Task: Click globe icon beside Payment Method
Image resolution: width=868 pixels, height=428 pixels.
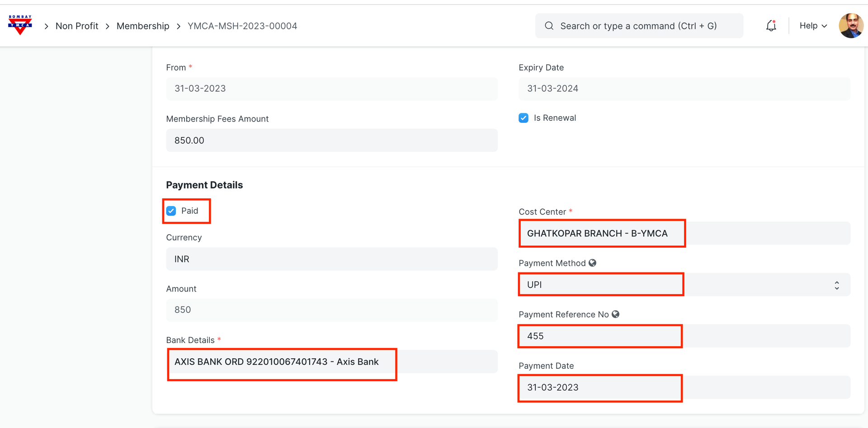Action: 592,263
